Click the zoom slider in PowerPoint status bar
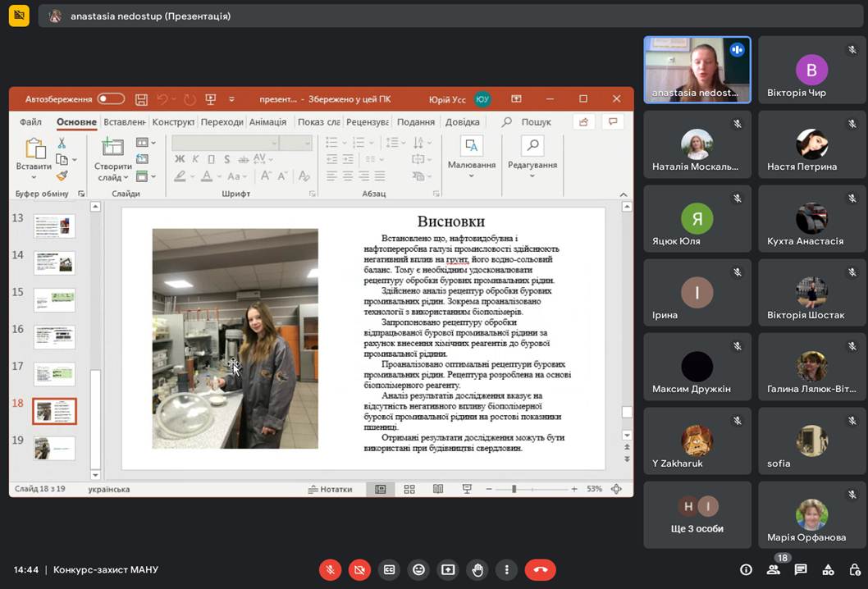The height and width of the screenshot is (589, 868). tap(514, 489)
